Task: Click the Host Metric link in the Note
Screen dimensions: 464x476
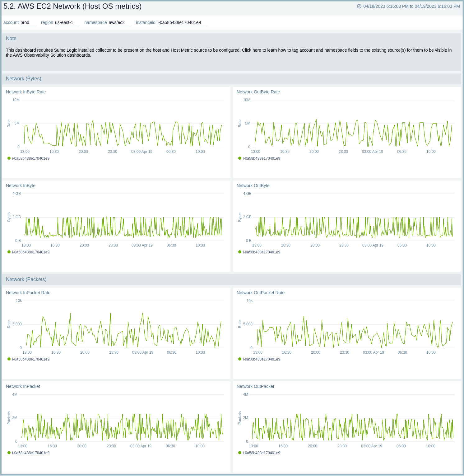Action: [x=182, y=50]
